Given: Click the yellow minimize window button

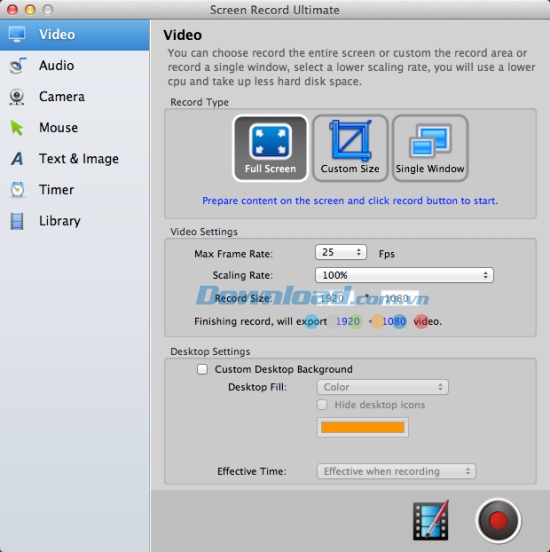Looking at the screenshot, I should [30, 10].
